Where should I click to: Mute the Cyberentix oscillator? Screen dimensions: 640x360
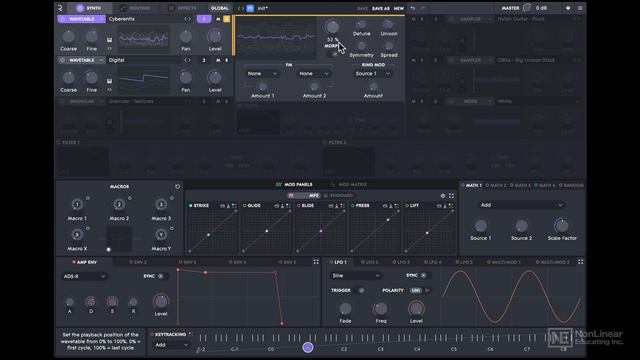[x=218, y=19]
